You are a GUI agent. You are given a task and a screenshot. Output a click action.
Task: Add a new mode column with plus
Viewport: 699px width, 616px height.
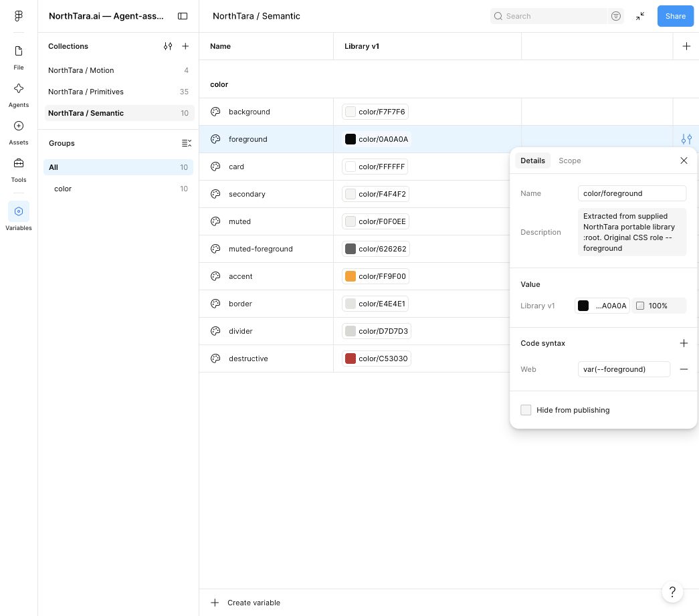point(686,46)
